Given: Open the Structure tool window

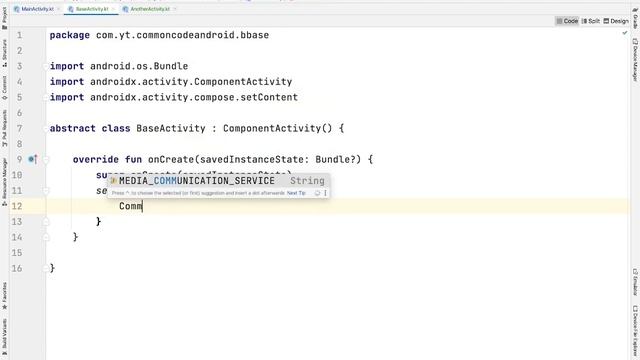Looking at the screenshot, I should click(x=4, y=53).
